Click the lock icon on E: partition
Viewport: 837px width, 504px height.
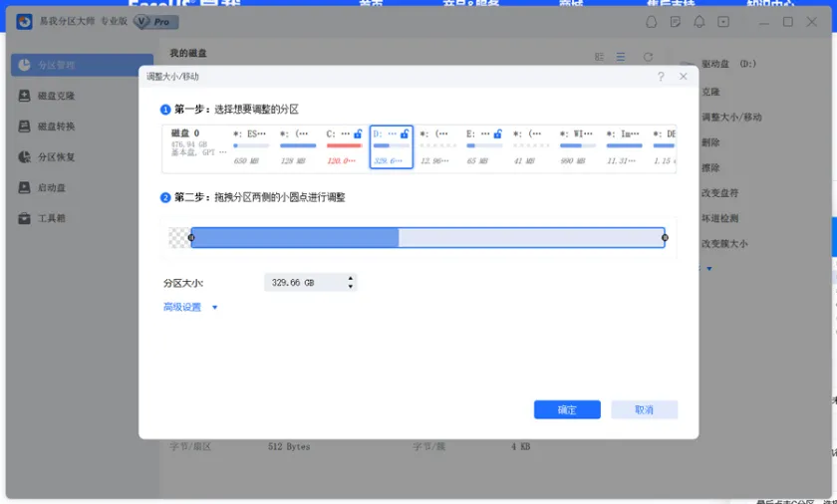tap(498, 133)
